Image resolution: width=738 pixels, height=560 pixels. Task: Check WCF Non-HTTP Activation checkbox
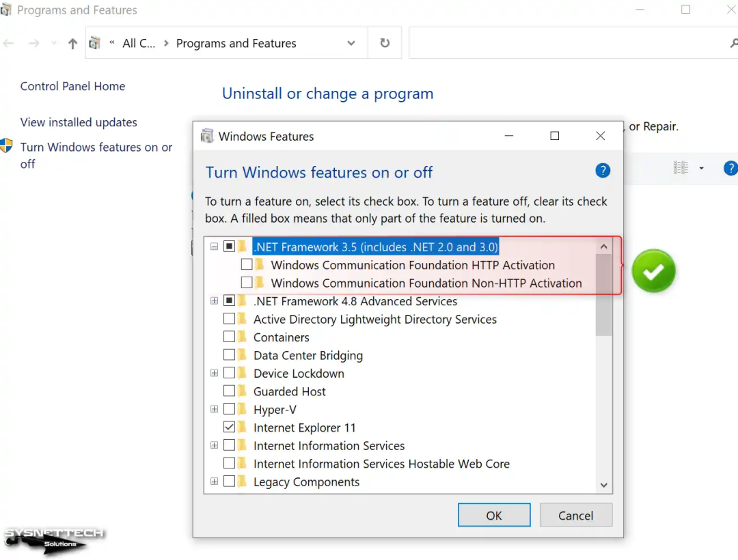tap(247, 282)
